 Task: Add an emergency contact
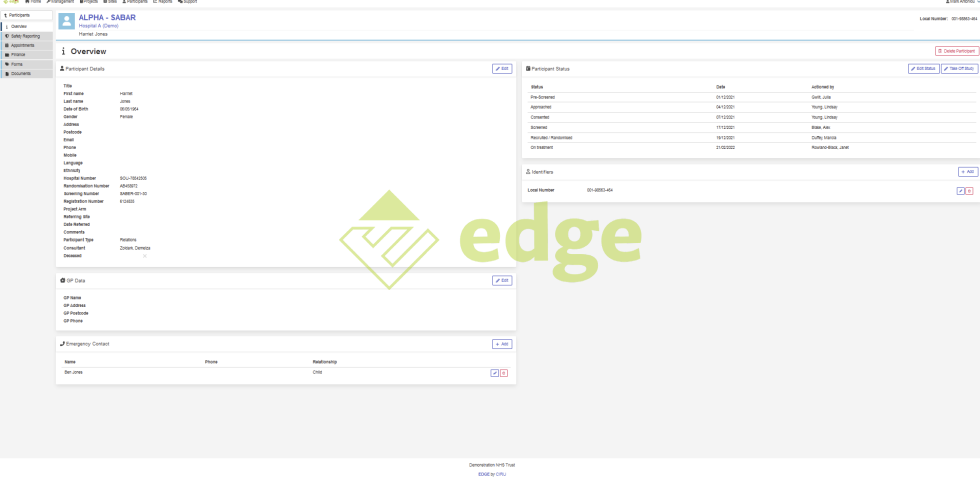[502, 344]
